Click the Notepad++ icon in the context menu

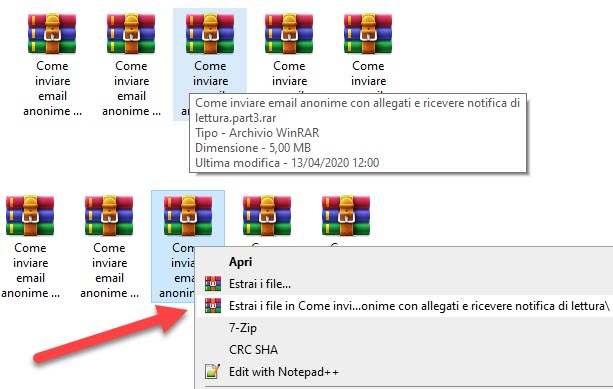click(213, 371)
